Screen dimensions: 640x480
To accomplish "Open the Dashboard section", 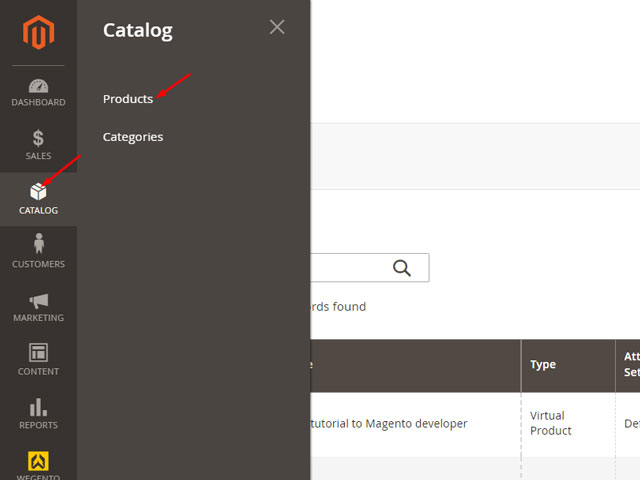I will (38, 93).
